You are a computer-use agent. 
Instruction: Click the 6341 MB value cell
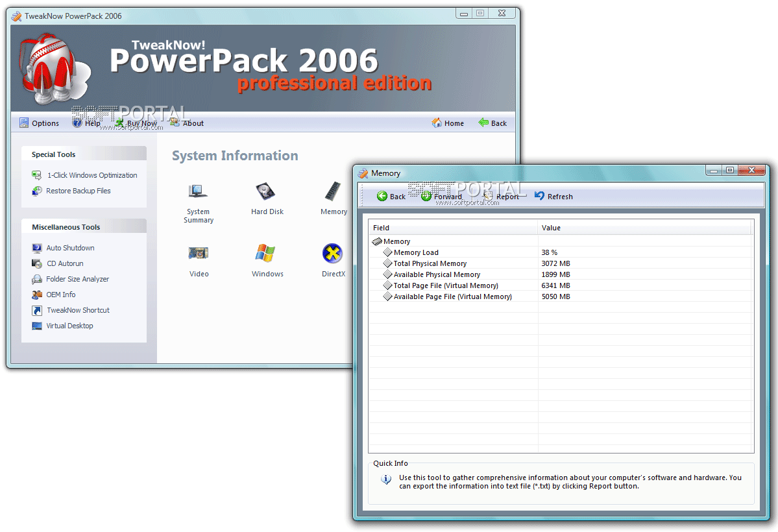pyautogui.click(x=555, y=285)
